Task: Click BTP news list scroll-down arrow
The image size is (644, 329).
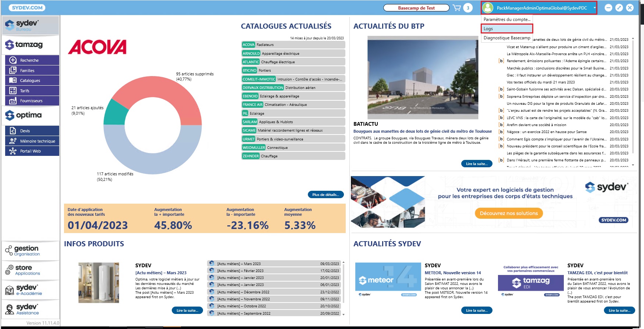Action: click(633, 165)
